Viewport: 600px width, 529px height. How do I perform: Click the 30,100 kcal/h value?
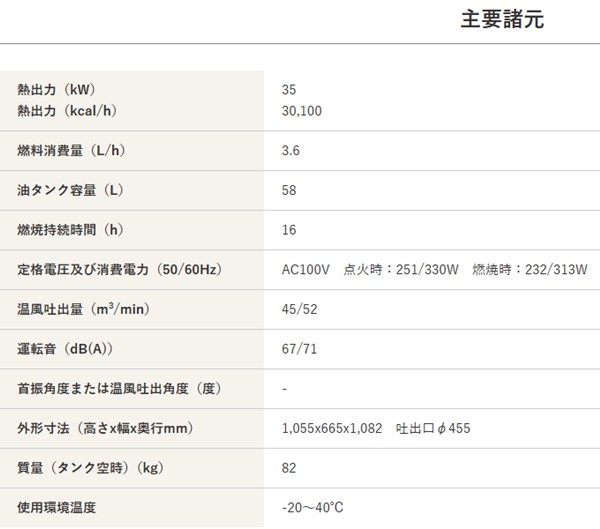pos(302,111)
